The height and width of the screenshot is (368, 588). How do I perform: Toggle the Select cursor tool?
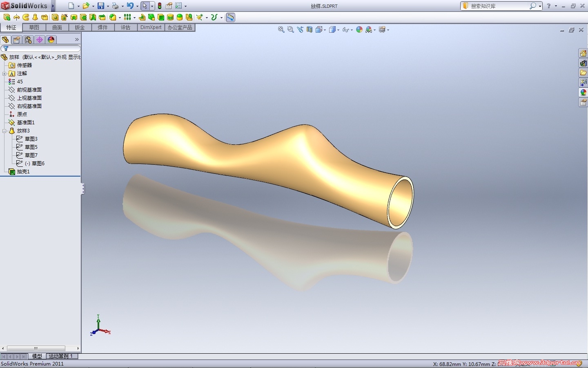click(145, 6)
